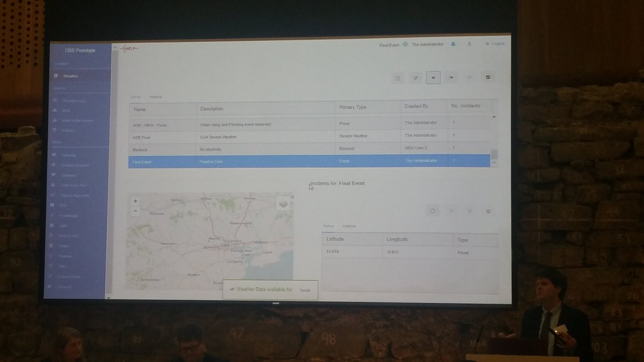Click the S-HELP logo
This screenshot has height=362, width=644.
point(129,49)
